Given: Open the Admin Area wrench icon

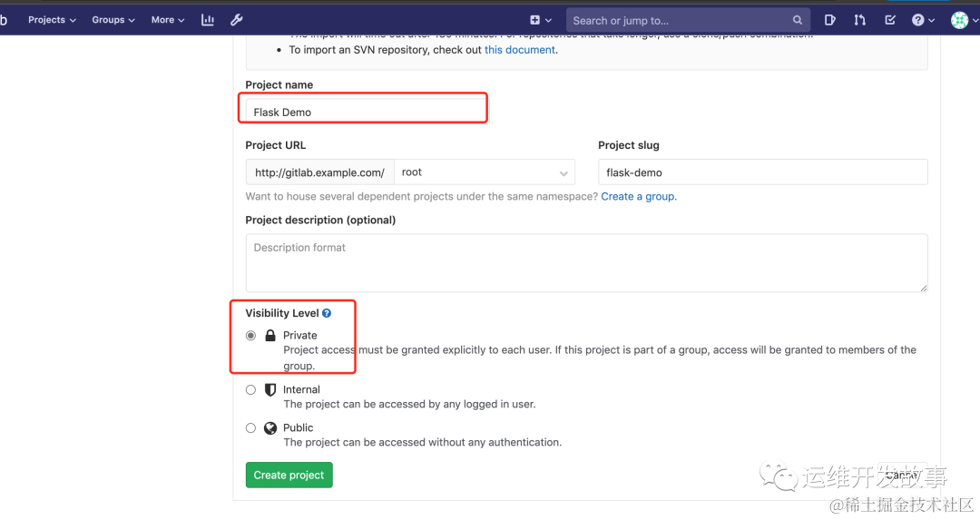Looking at the screenshot, I should point(236,20).
